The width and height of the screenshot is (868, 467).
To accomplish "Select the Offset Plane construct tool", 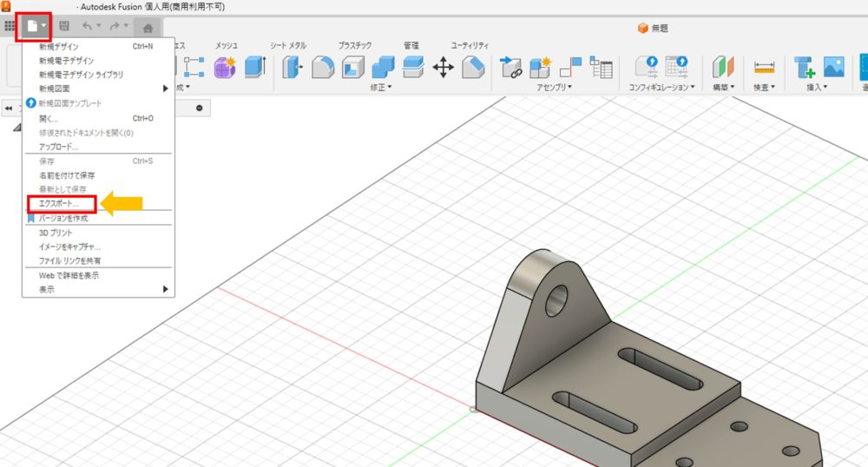I will (723, 68).
